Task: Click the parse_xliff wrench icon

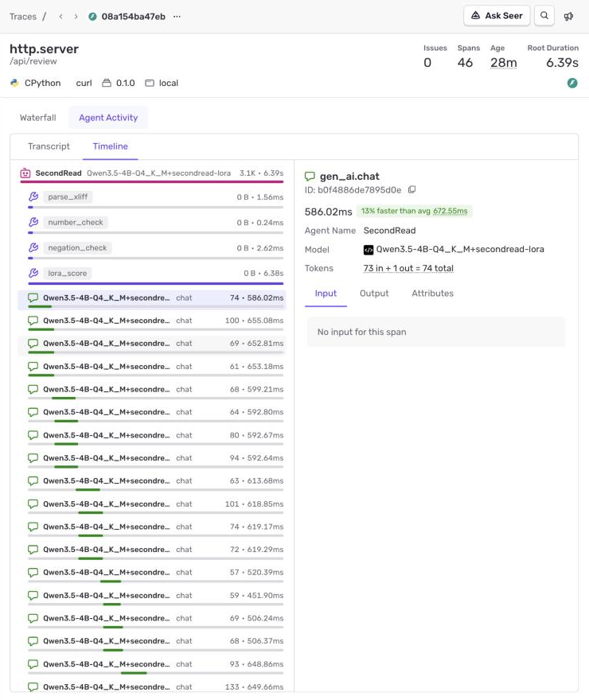Action: [33, 196]
